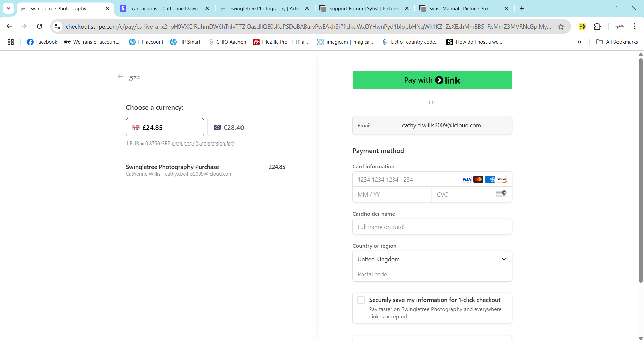644x342 pixels.
Task: Click includes 4% conversion fee link
Action: point(203,144)
